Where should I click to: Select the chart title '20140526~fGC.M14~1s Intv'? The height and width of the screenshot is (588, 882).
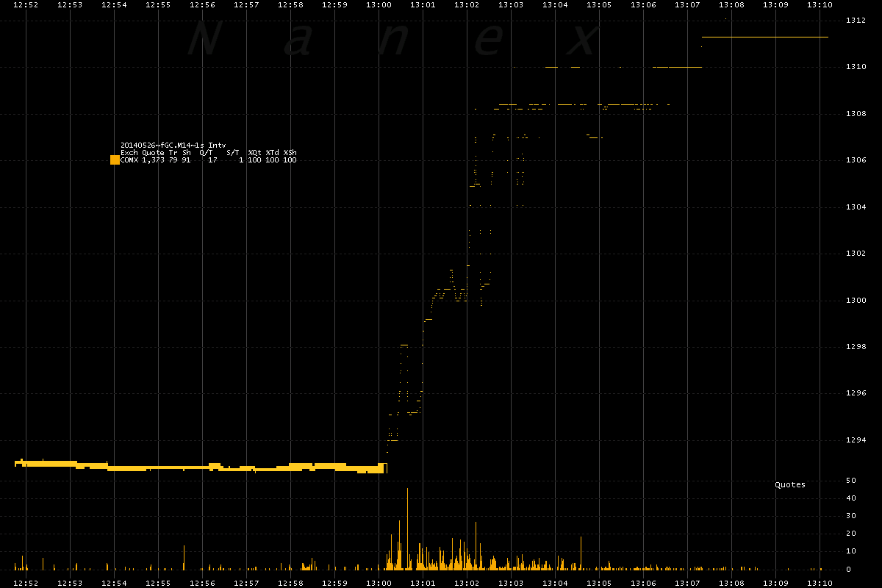[173, 145]
